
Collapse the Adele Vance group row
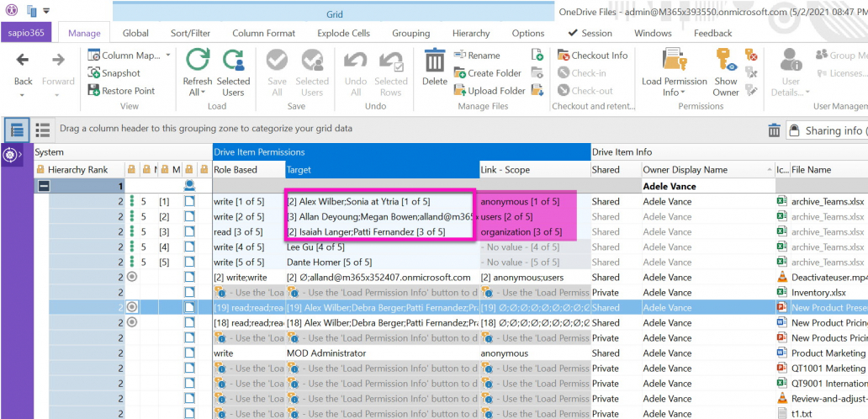[x=43, y=187]
